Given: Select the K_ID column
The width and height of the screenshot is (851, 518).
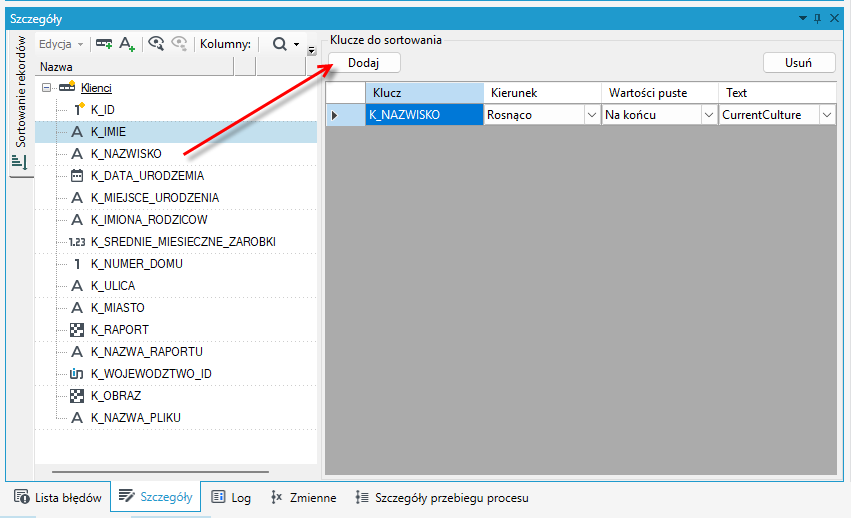Looking at the screenshot, I should (x=103, y=110).
